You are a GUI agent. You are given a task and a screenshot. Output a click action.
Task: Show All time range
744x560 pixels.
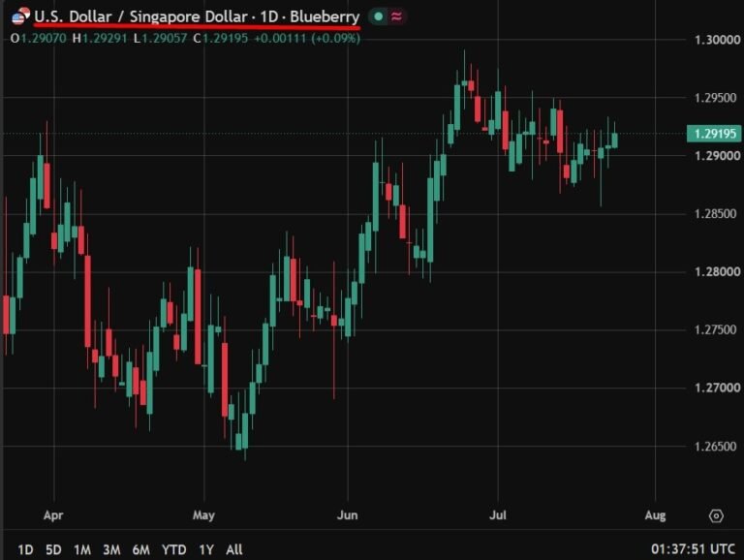(233, 549)
